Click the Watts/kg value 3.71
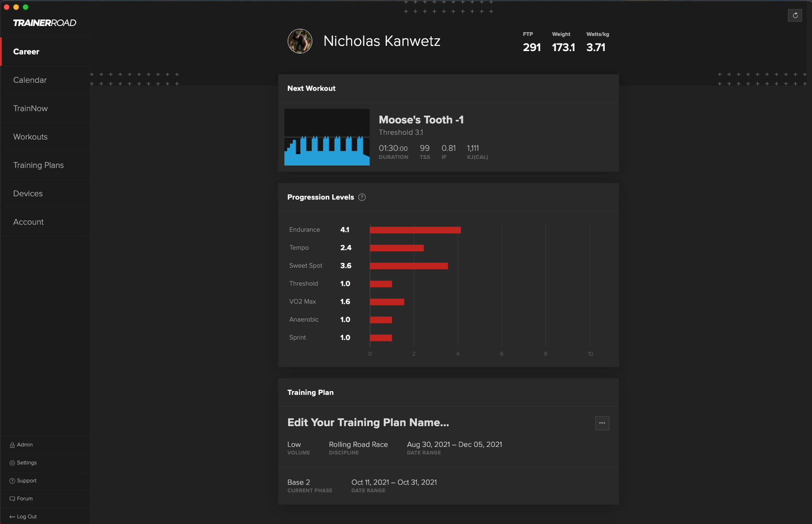Image resolution: width=812 pixels, height=524 pixels. tap(596, 47)
